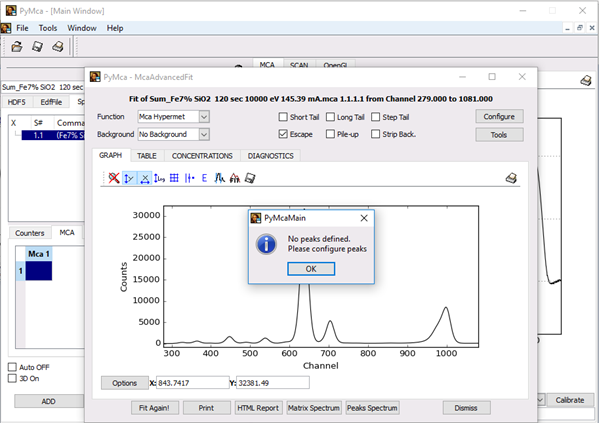The height and width of the screenshot is (423, 599).
Task: Switch to TABLE tab
Action: coord(147,156)
